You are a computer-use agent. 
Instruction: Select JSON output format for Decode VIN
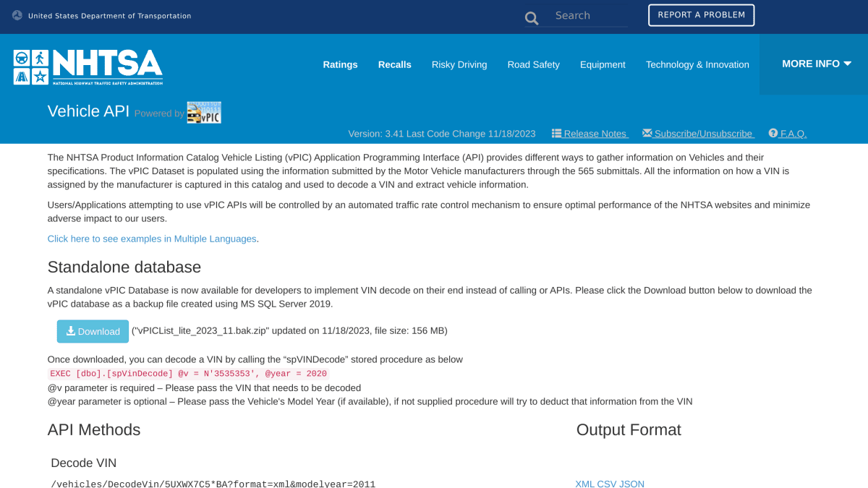631,484
